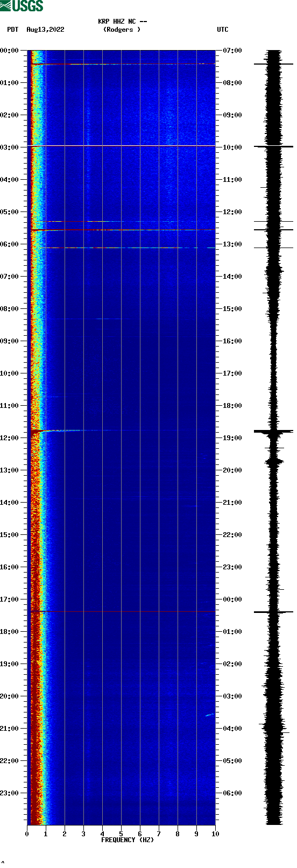Select the station title 'KRP HHZ NC --'
Screen dimensions: 297x868
click(x=123, y=22)
